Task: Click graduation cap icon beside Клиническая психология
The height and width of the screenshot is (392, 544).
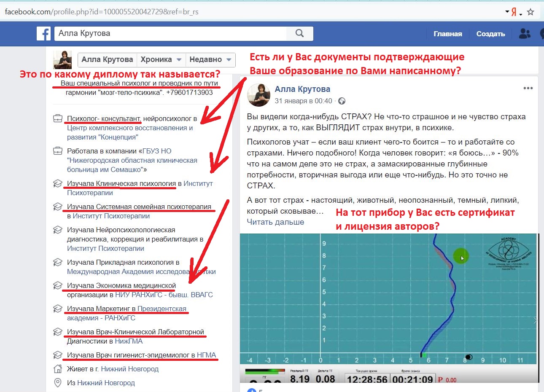Action: (x=58, y=183)
